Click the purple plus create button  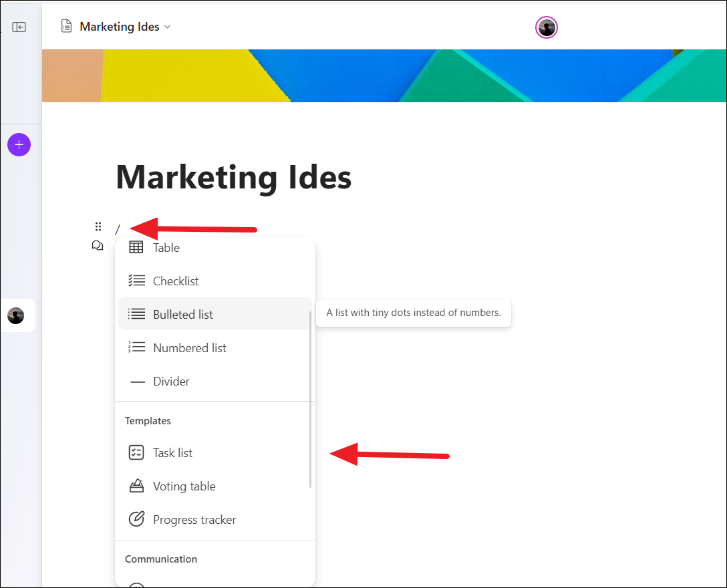coord(19,145)
